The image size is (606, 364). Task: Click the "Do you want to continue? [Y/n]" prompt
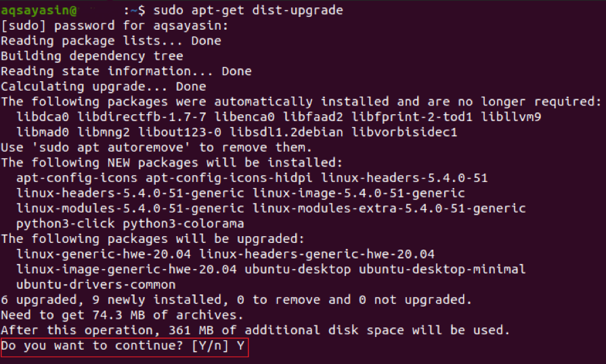pyautogui.click(x=114, y=346)
